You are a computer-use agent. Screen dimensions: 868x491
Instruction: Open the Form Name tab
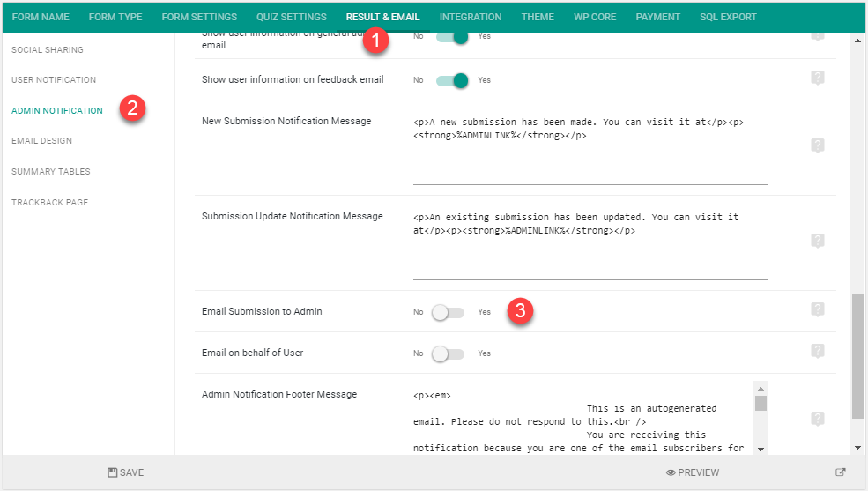pos(41,17)
